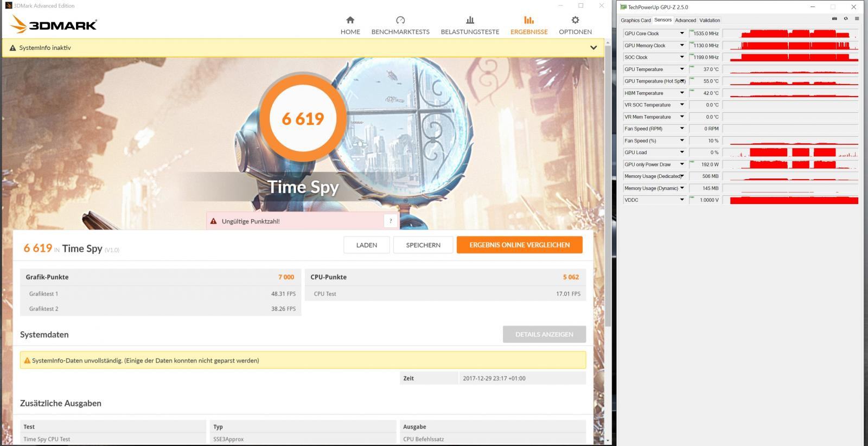Image resolution: width=868 pixels, height=446 pixels.
Task: Open the VDDC sensor dropdown
Action: point(682,200)
